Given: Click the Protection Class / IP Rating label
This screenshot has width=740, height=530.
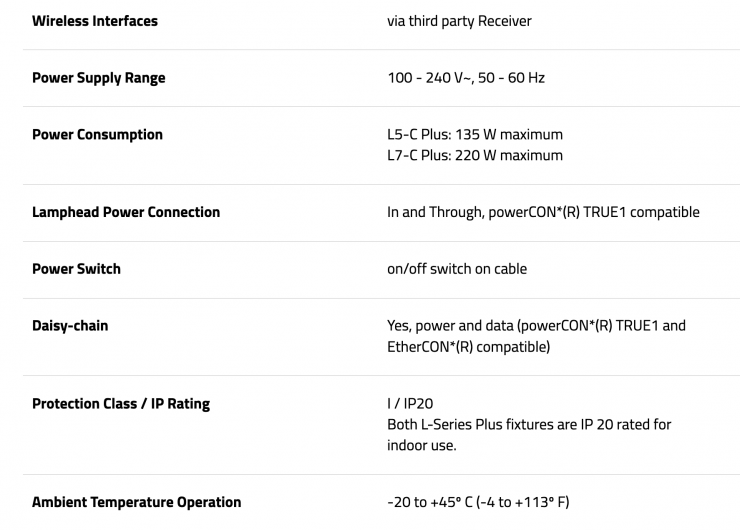Looking at the screenshot, I should tap(121, 404).
